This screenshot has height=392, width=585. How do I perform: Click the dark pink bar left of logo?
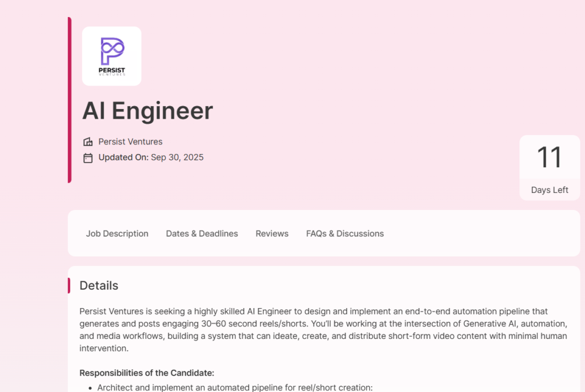[x=70, y=100]
